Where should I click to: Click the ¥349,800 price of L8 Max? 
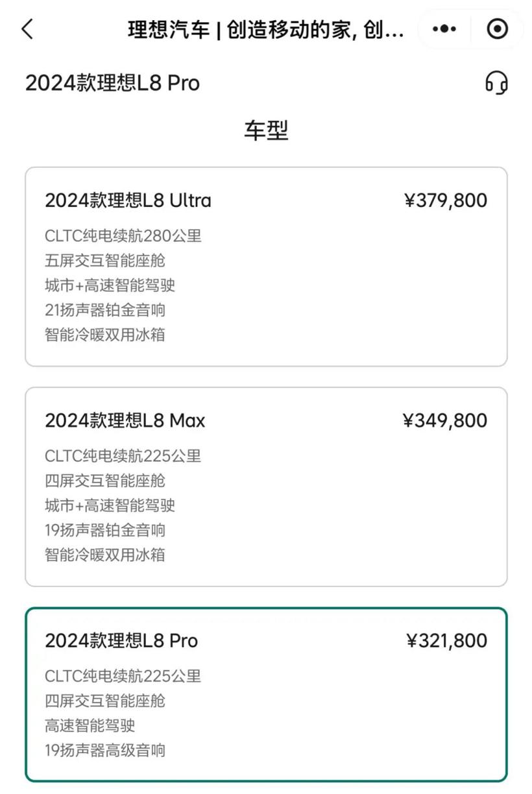click(445, 421)
